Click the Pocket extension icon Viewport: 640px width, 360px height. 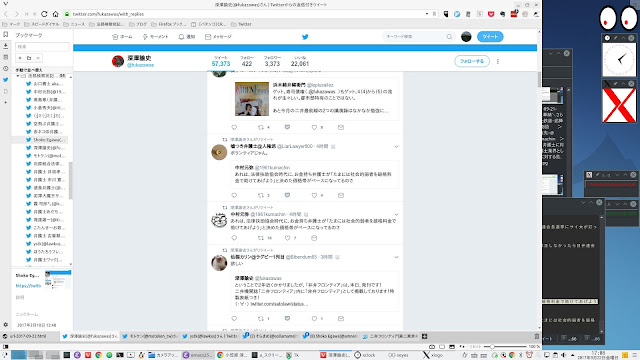[x=491, y=14]
